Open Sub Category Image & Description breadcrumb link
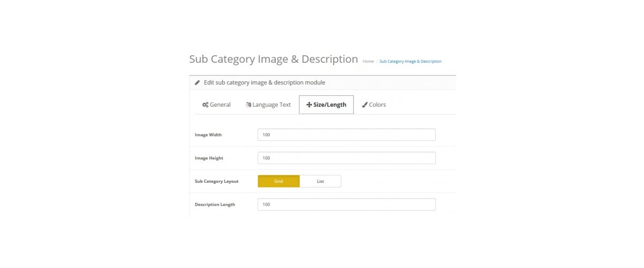644x268 pixels. (x=411, y=62)
